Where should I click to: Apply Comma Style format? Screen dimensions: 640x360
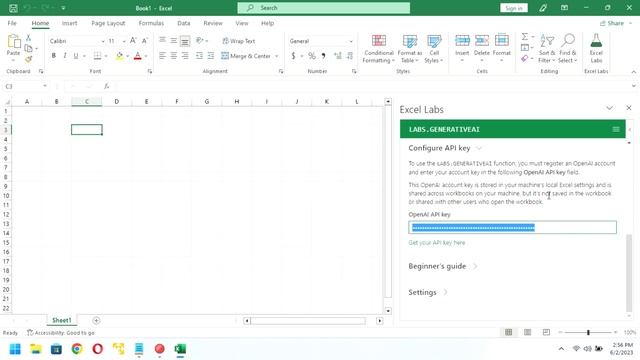[x=323, y=56]
